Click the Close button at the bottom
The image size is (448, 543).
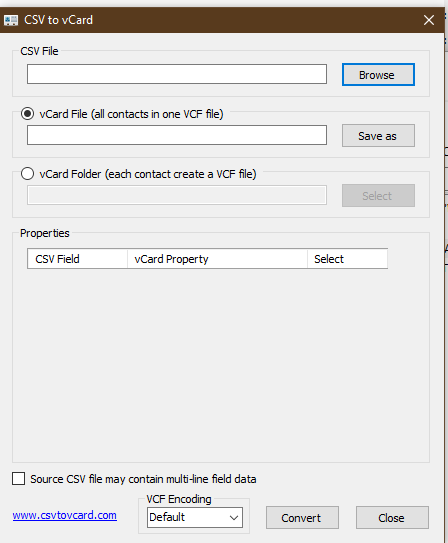[392, 517]
